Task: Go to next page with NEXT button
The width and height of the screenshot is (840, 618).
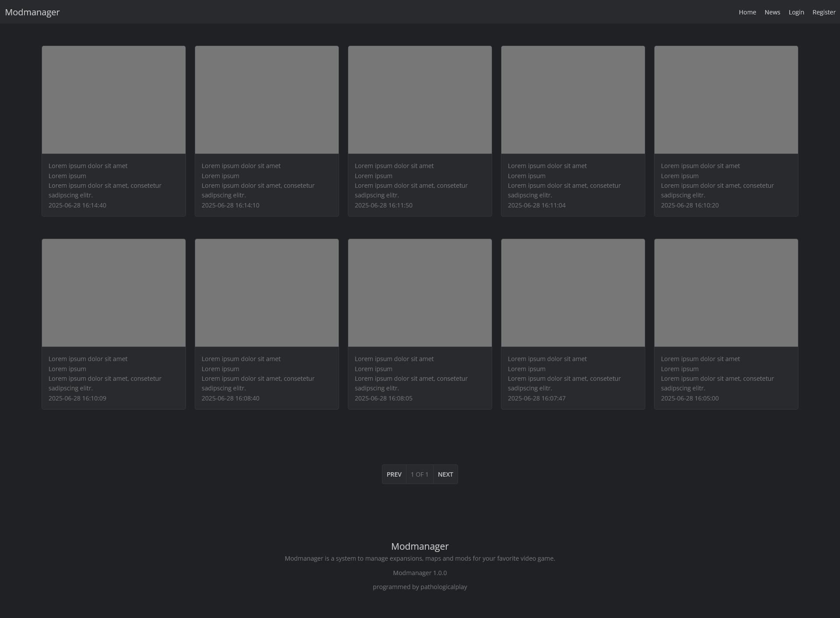Action: tap(445, 474)
